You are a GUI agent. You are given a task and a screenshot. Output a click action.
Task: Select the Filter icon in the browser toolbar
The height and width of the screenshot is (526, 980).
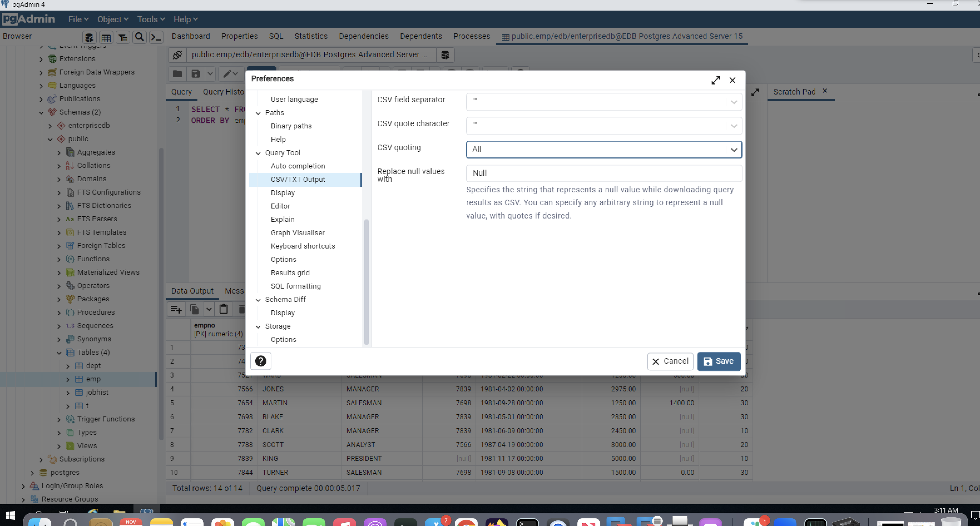(x=122, y=37)
